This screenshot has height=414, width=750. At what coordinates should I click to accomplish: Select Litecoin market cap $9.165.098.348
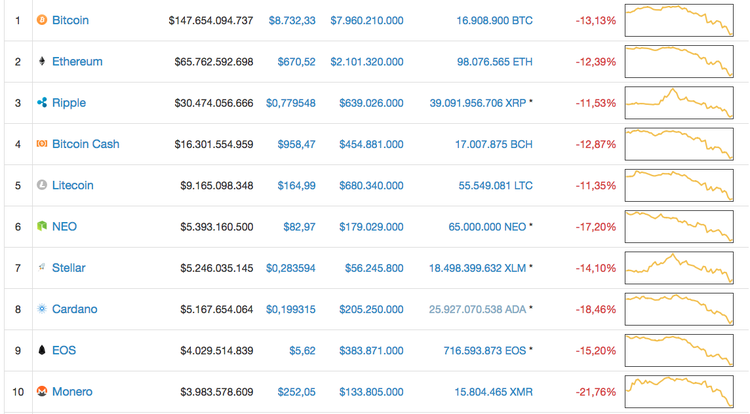point(217,185)
